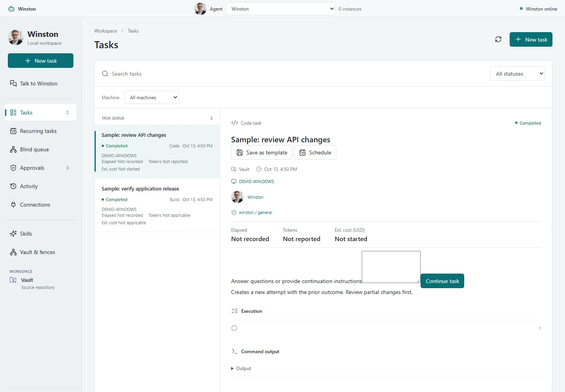The image size is (565, 392).
Task: Click the Workspace breadcrumb
Action: point(106,31)
